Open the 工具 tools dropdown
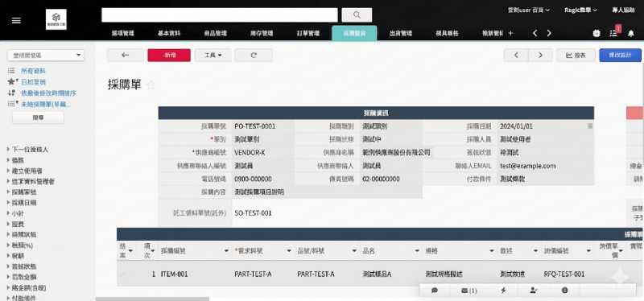Image resolution: width=644 pixels, height=301 pixels. [x=213, y=55]
